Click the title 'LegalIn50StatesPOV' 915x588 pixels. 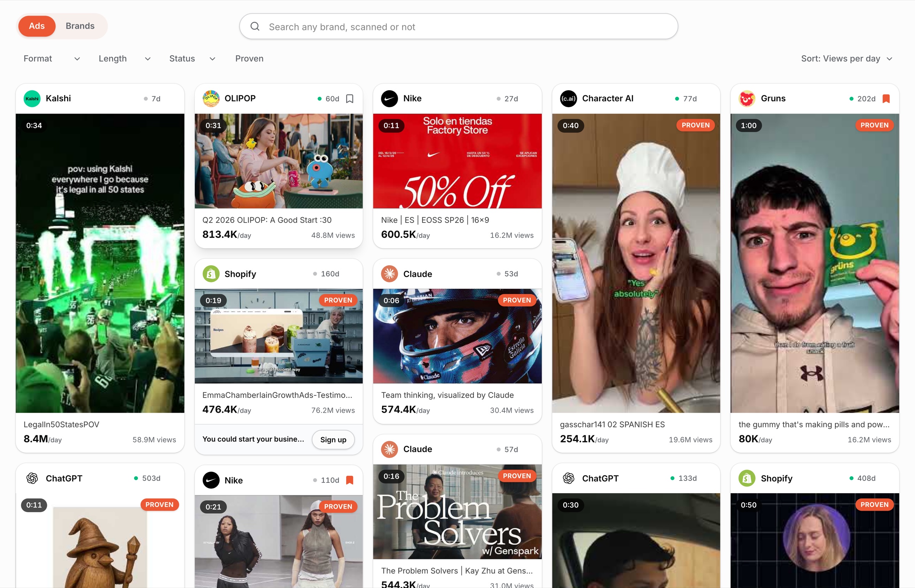pos(61,425)
